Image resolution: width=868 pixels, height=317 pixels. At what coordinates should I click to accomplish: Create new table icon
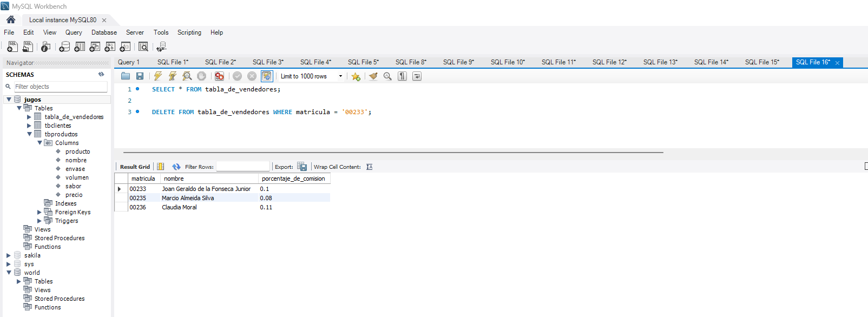tap(80, 47)
